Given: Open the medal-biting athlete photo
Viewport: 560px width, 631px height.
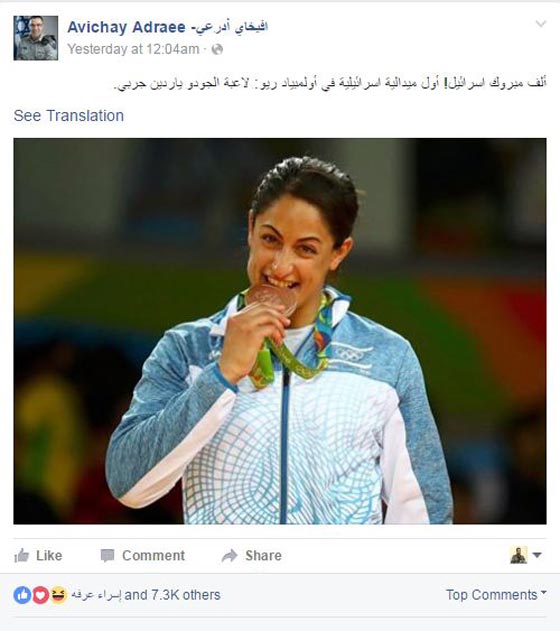Looking at the screenshot, I should coord(280,331).
